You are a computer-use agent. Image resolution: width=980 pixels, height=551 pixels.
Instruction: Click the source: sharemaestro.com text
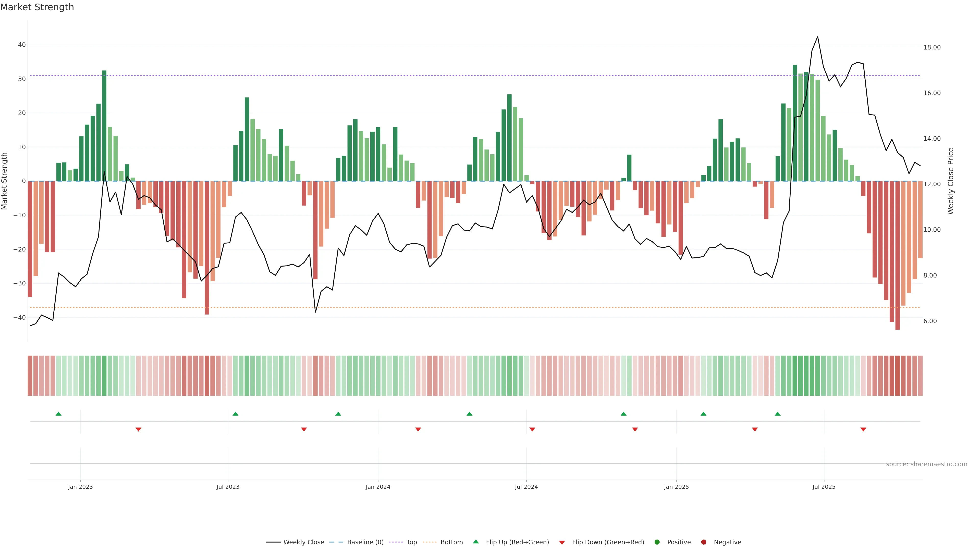tap(926, 464)
